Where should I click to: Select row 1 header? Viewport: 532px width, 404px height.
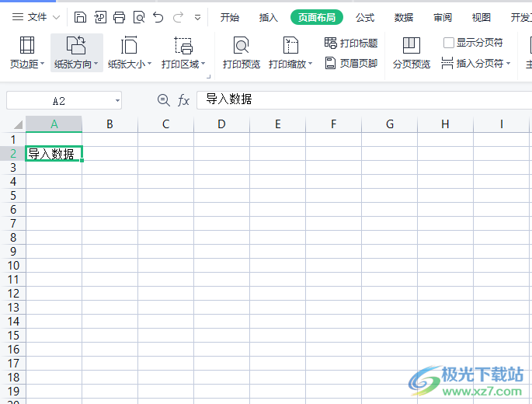[13, 140]
